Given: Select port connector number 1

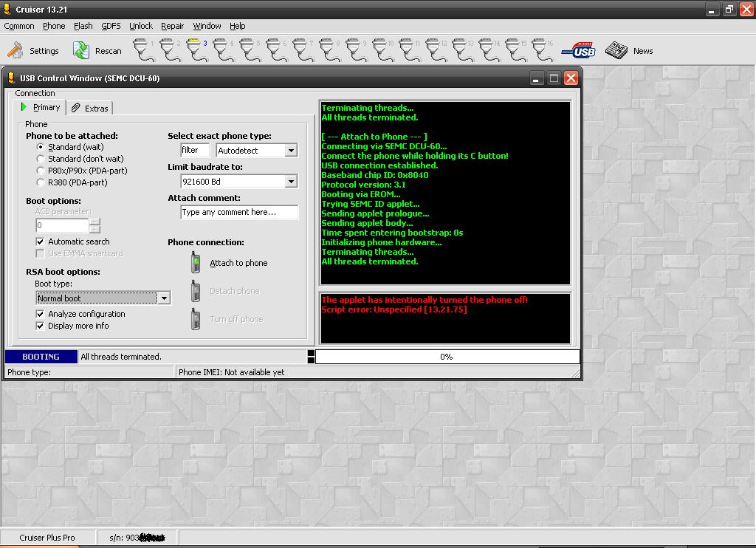Looking at the screenshot, I should pyautogui.click(x=142, y=50).
